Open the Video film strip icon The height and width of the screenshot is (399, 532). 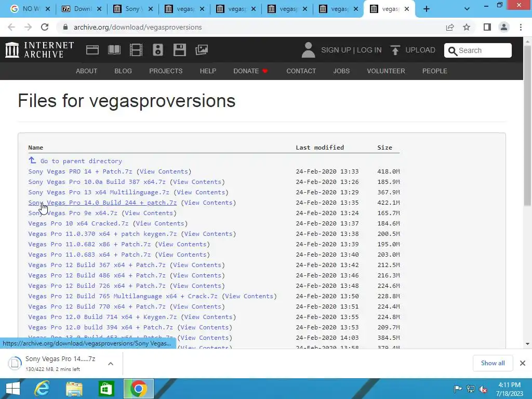136,50
